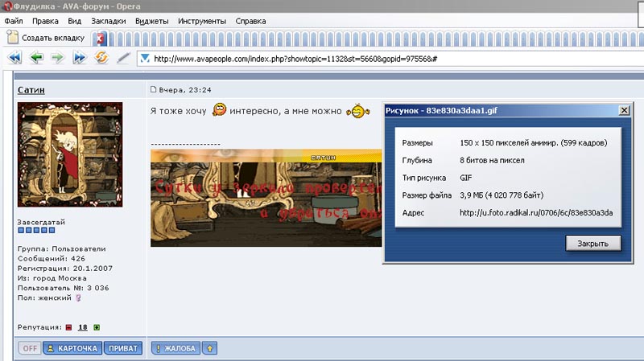Decrease reputation with red minus icon
The image size is (644, 361).
(68, 327)
